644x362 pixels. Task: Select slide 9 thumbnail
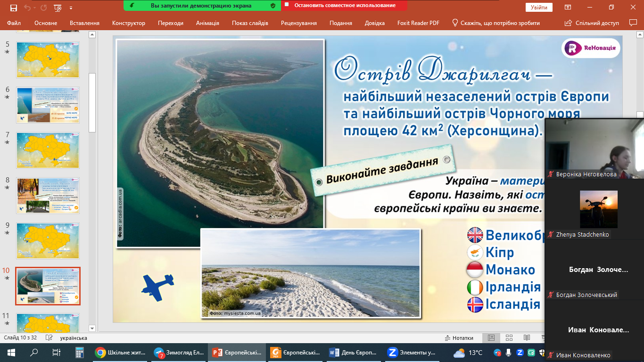pyautogui.click(x=48, y=241)
